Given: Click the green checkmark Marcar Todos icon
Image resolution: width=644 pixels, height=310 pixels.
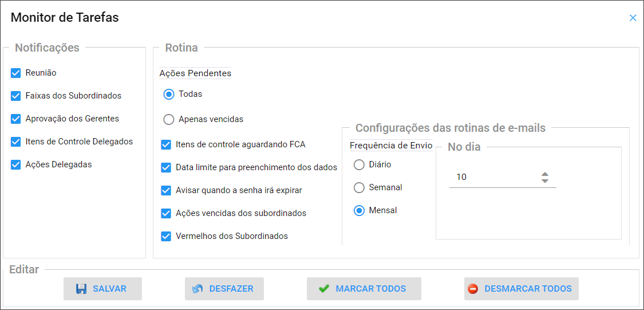Looking at the screenshot, I should [x=324, y=289].
